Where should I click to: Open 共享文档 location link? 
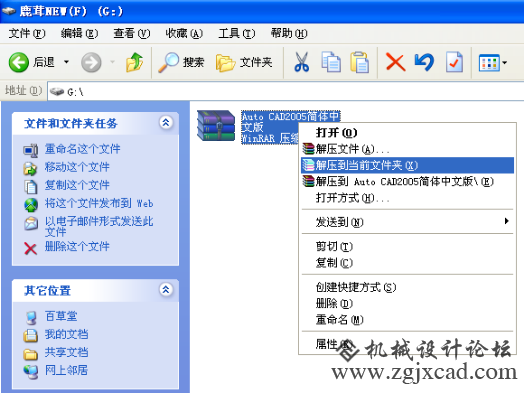(x=67, y=352)
